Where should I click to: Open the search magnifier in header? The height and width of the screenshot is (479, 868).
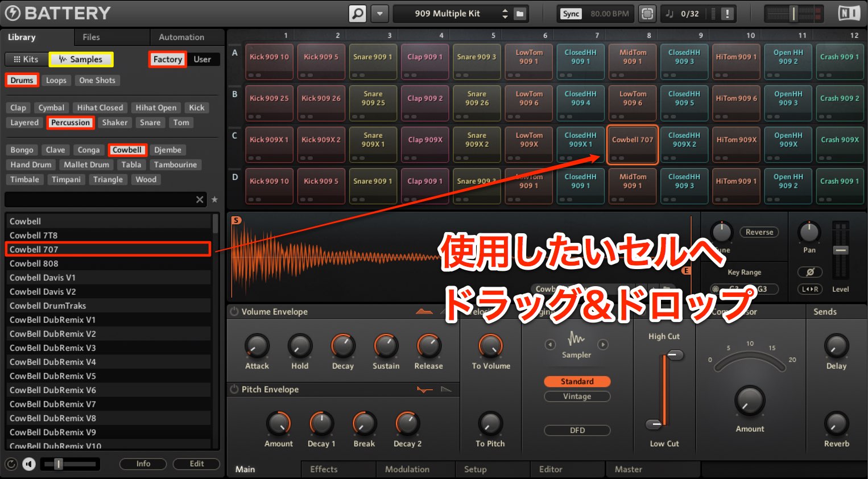(x=357, y=14)
